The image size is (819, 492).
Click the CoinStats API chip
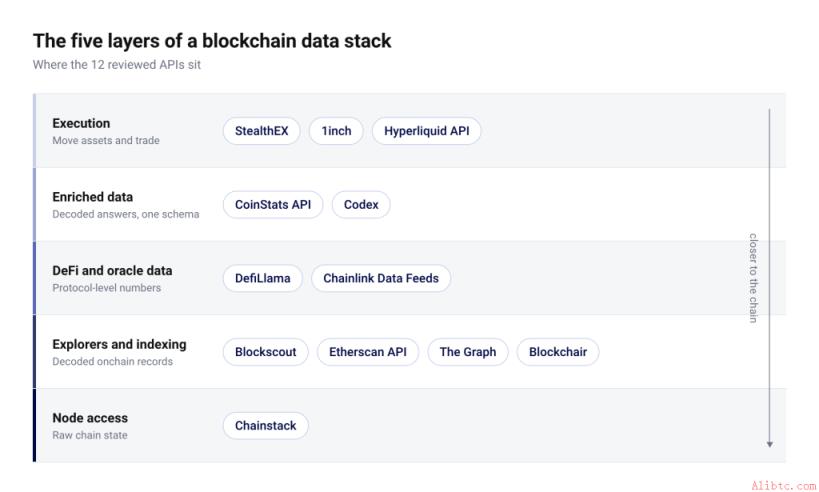273,205
